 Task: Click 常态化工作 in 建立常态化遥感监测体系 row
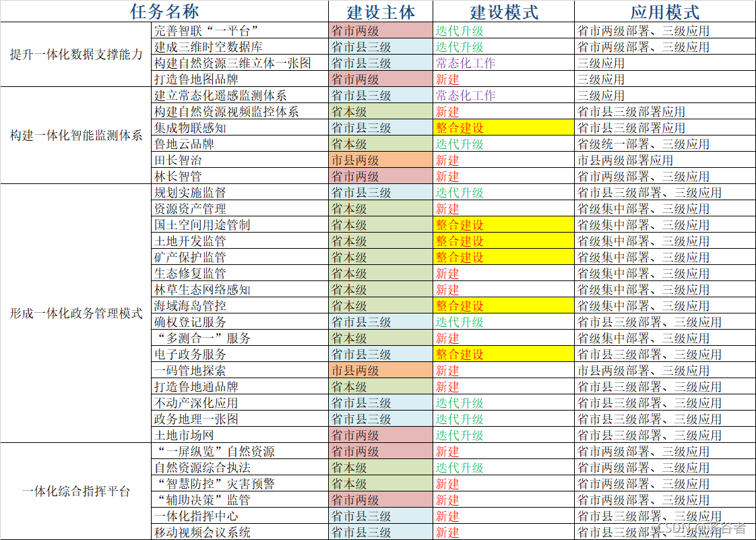[x=503, y=95]
